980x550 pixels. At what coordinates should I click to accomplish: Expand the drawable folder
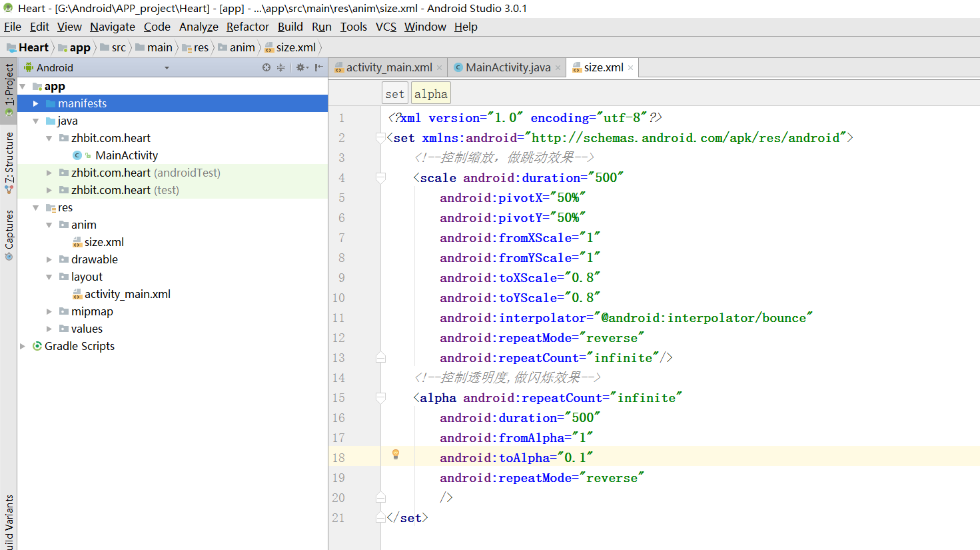[x=49, y=259]
